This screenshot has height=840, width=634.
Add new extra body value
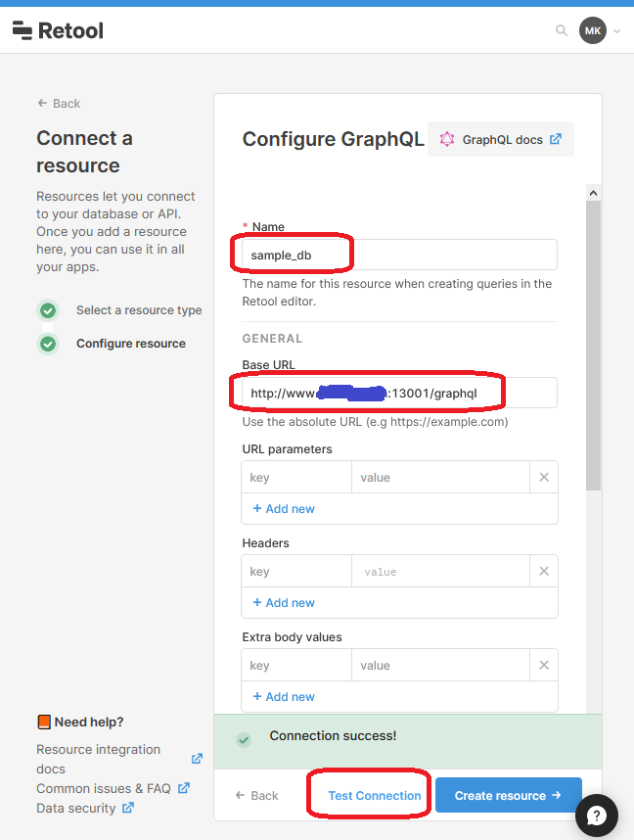coord(284,697)
